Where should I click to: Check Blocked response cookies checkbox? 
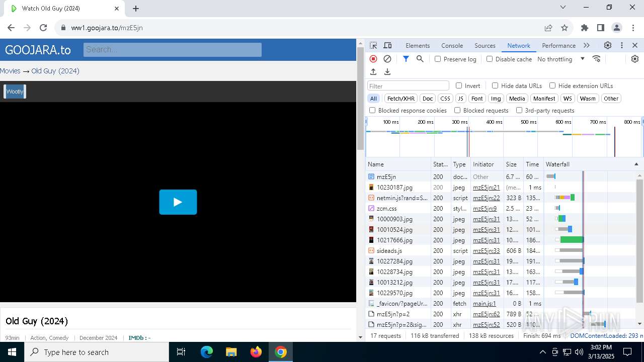(372, 110)
